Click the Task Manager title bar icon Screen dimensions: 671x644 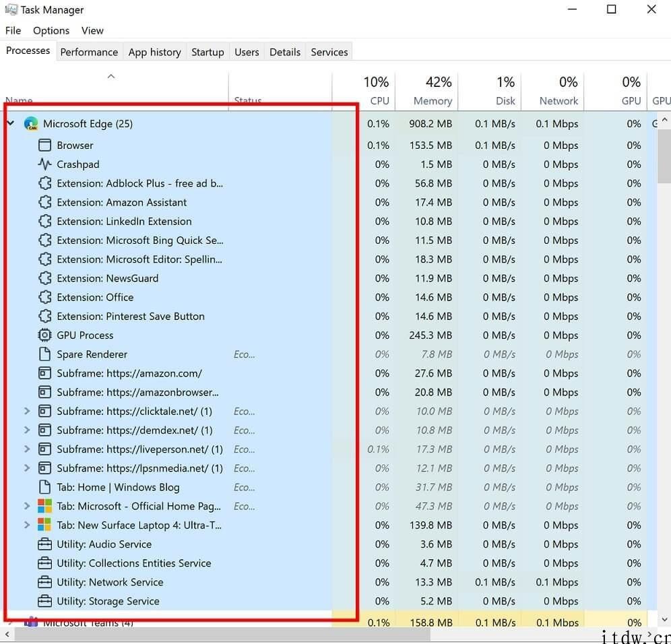(11, 9)
